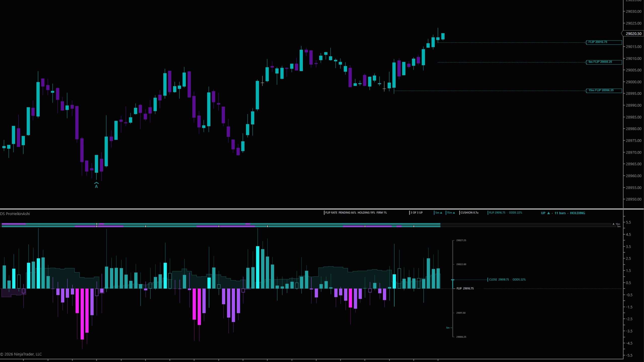Screen dimensions: 644x362
Task: Click the '3 OF 3 UP' status text
Action: click(417, 213)
